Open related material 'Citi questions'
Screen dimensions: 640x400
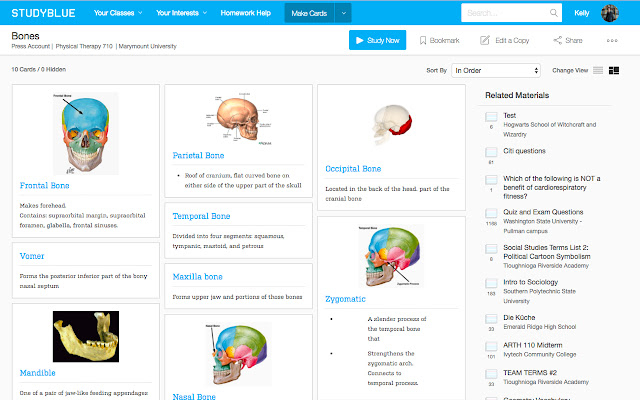[x=524, y=151]
